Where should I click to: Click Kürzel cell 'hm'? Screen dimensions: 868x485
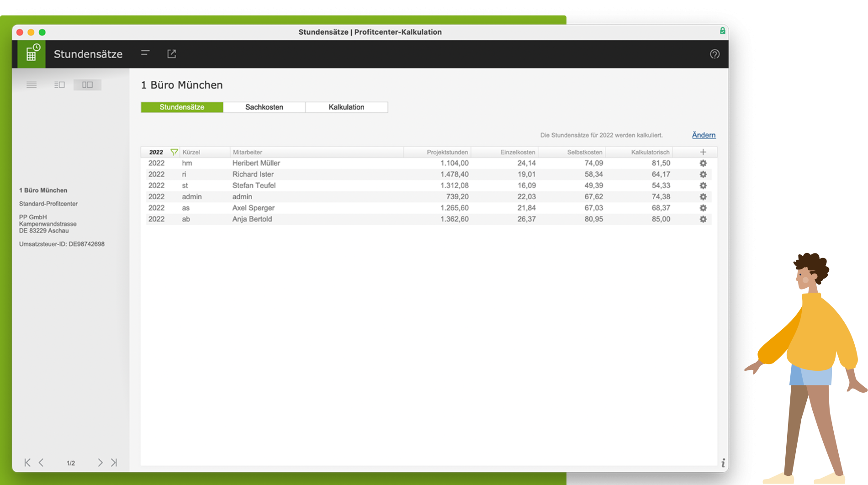187,163
